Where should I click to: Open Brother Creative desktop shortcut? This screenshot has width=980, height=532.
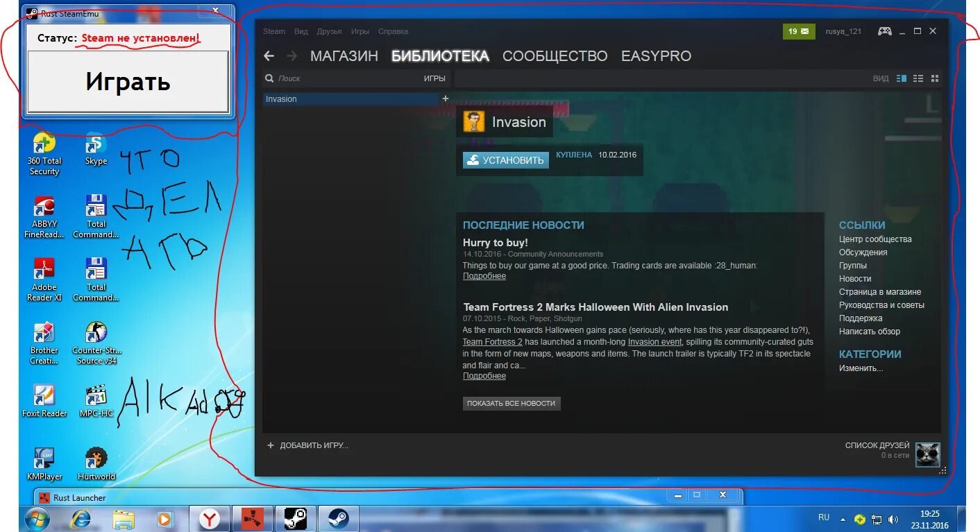coord(44,343)
